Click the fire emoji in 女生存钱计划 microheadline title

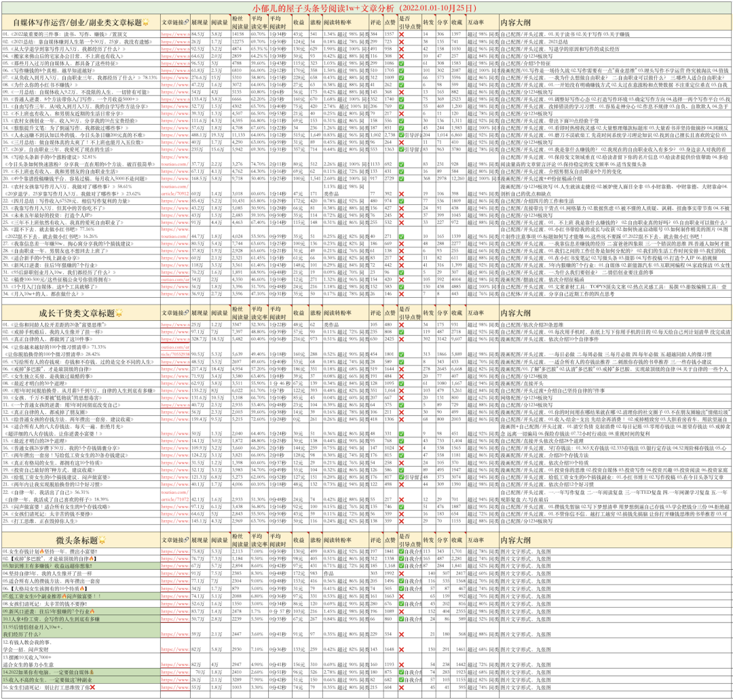coord(41,551)
